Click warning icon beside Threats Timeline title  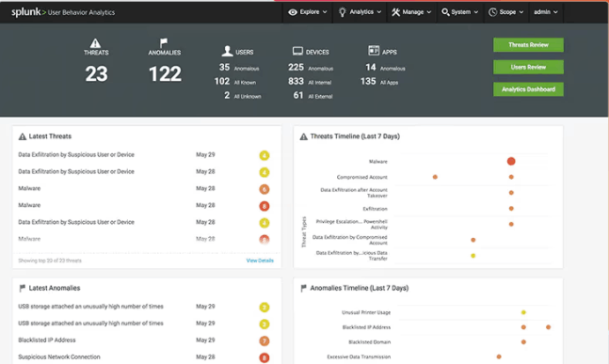[x=304, y=136]
